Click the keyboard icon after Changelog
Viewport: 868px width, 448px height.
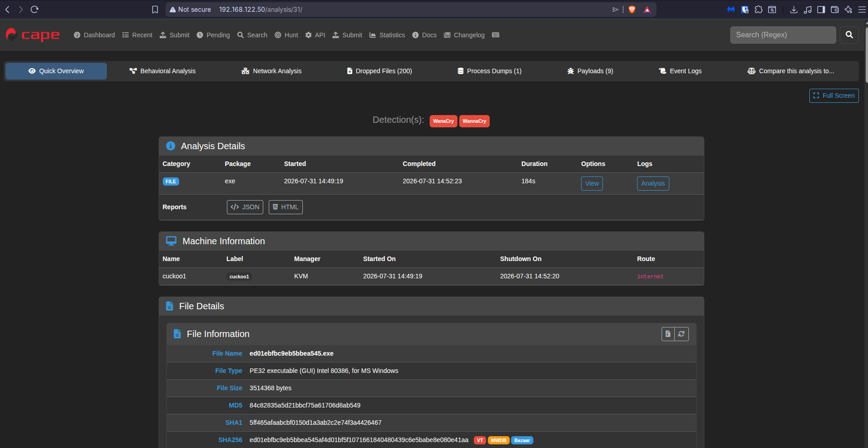point(496,35)
